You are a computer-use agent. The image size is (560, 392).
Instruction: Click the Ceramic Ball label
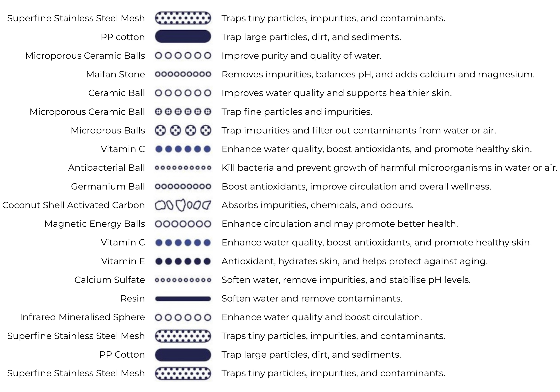pos(116,93)
